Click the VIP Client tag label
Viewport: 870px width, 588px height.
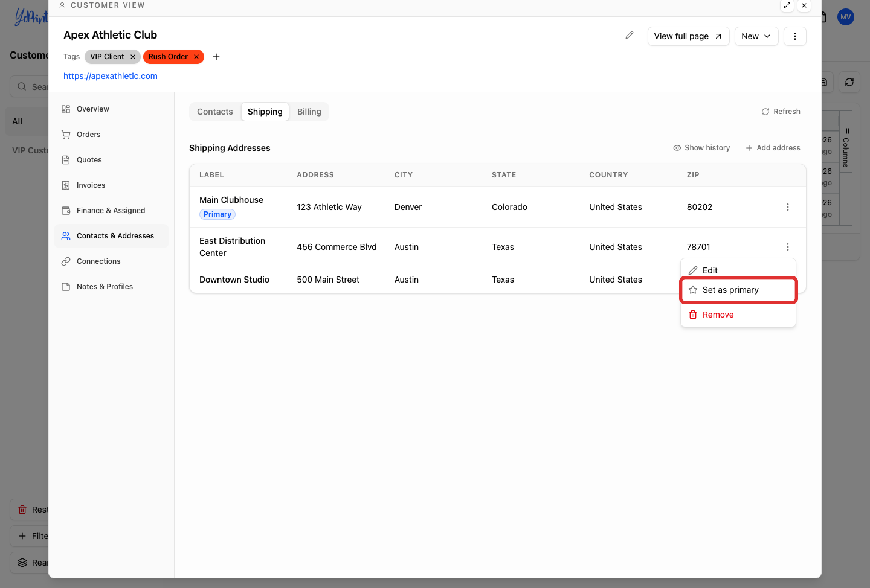click(107, 57)
